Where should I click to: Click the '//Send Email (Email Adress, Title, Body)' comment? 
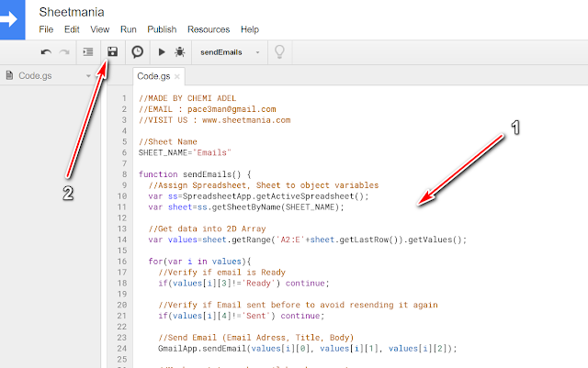coord(255,338)
